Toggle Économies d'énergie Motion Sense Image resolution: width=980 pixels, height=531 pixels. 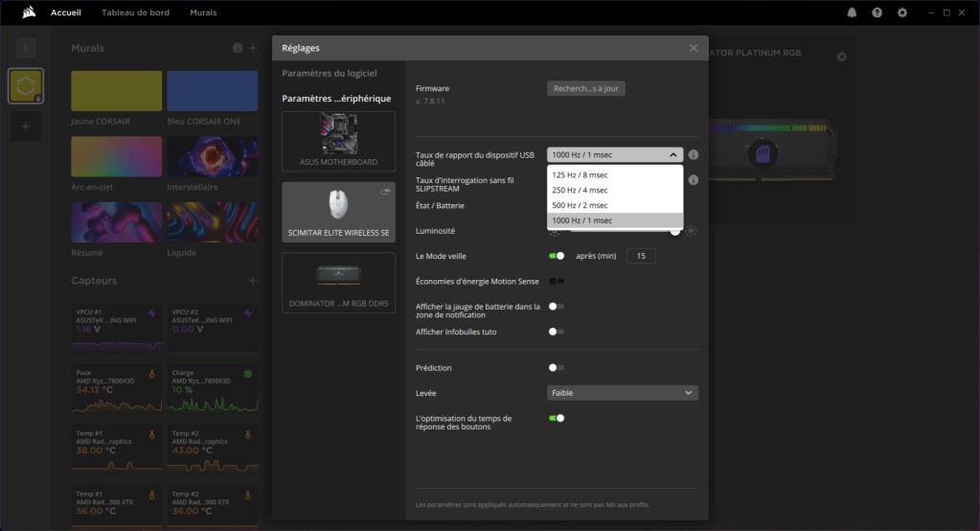coord(557,282)
